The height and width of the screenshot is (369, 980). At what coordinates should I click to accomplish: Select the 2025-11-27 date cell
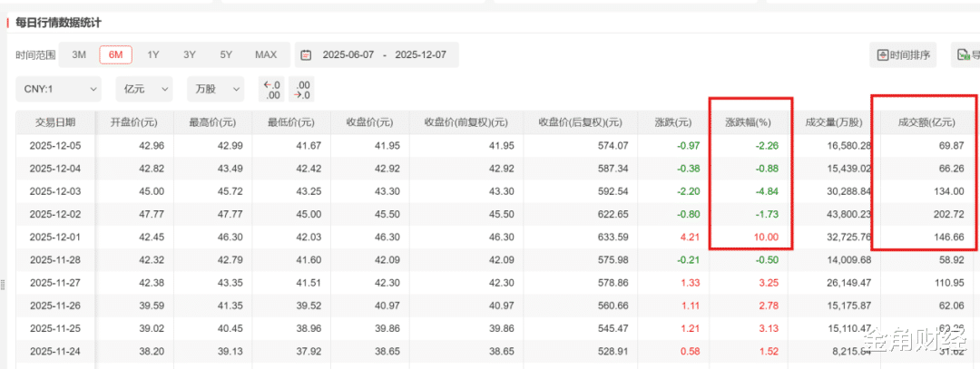coord(55,283)
